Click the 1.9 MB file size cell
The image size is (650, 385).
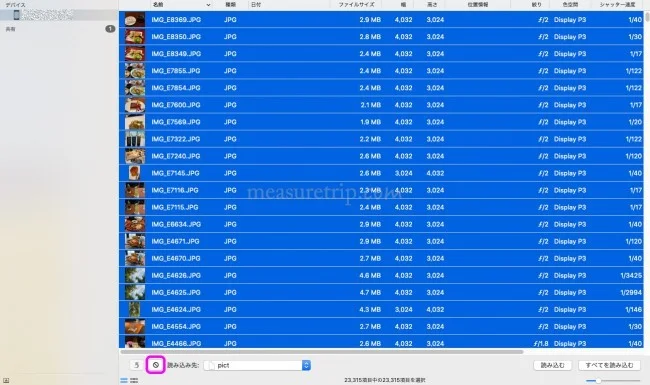(370, 122)
